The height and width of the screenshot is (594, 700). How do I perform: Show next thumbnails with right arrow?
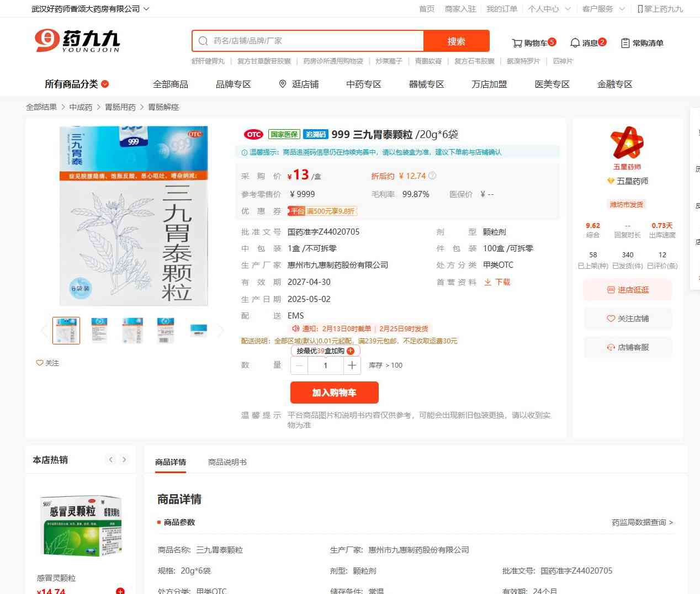pyautogui.click(x=221, y=331)
